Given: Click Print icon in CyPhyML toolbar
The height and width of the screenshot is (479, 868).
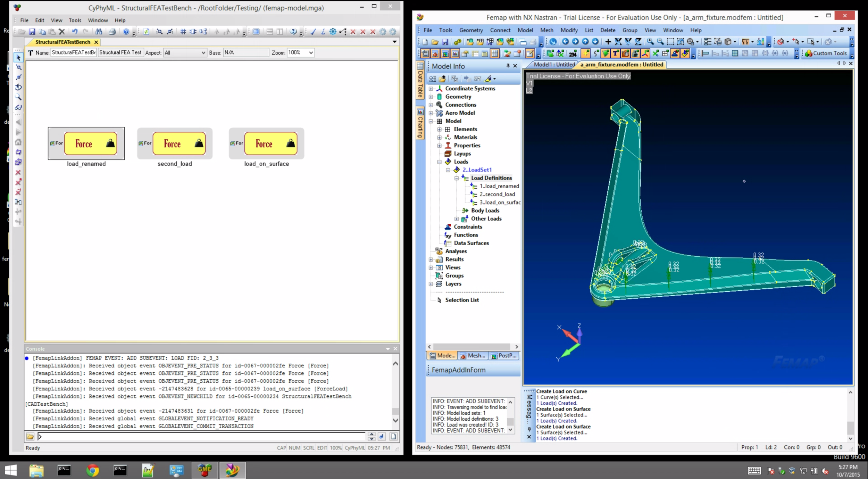Looking at the screenshot, I should tap(112, 32).
